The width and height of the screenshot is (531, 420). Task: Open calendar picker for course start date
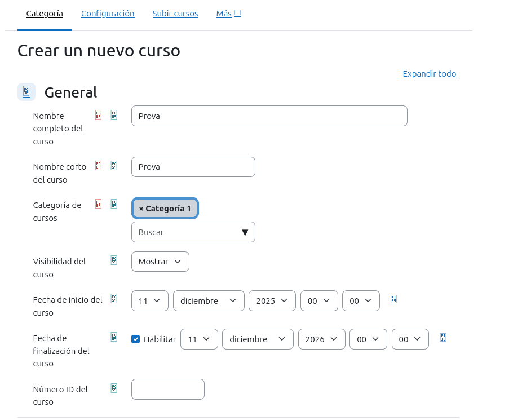pos(393,299)
